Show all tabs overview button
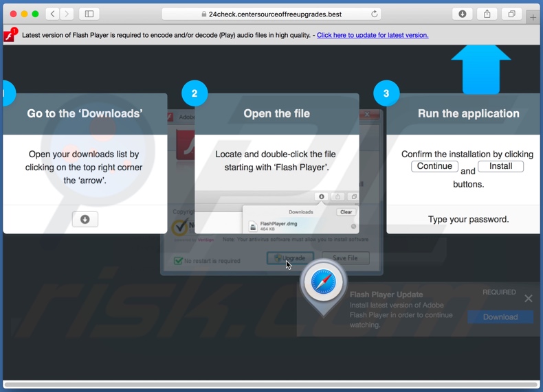Viewport: 543px width, 392px height. tap(511, 14)
